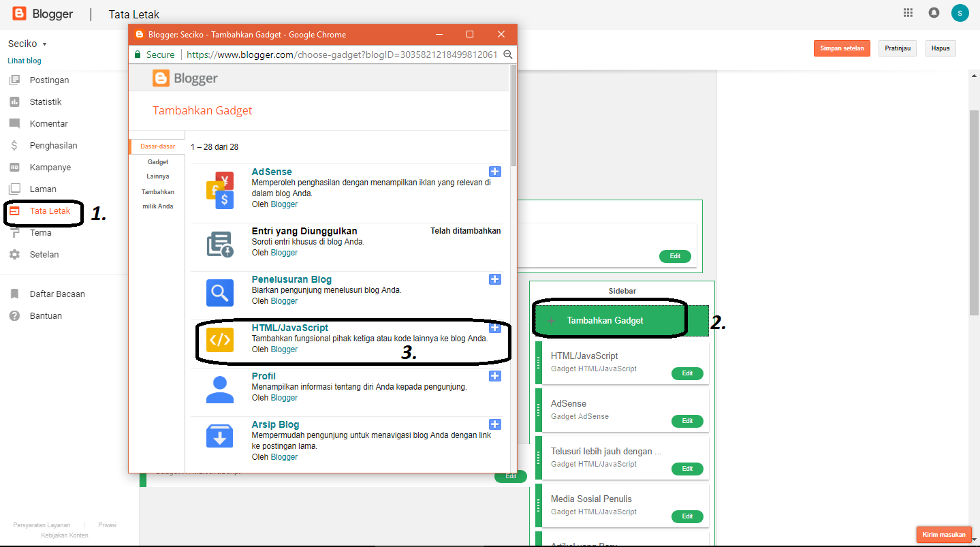Screen dimensions: 980x547
Task: Click the Penelusuran Blog magnifier icon
Action: pos(220,293)
